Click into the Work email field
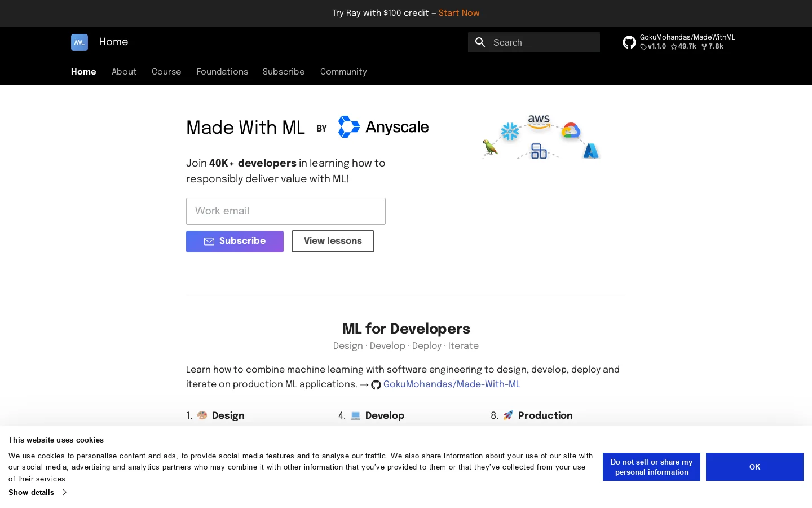This screenshot has height=508, width=812. [286, 211]
